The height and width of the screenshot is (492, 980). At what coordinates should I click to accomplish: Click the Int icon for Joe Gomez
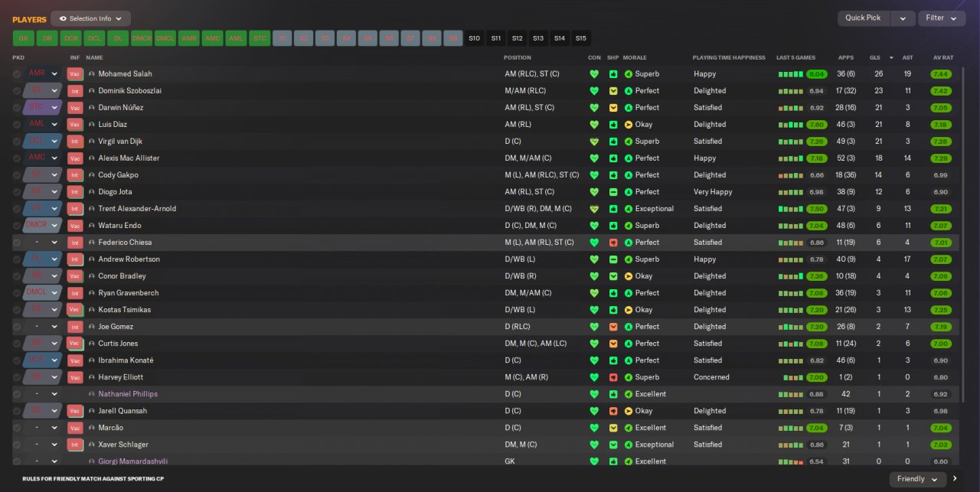click(75, 327)
